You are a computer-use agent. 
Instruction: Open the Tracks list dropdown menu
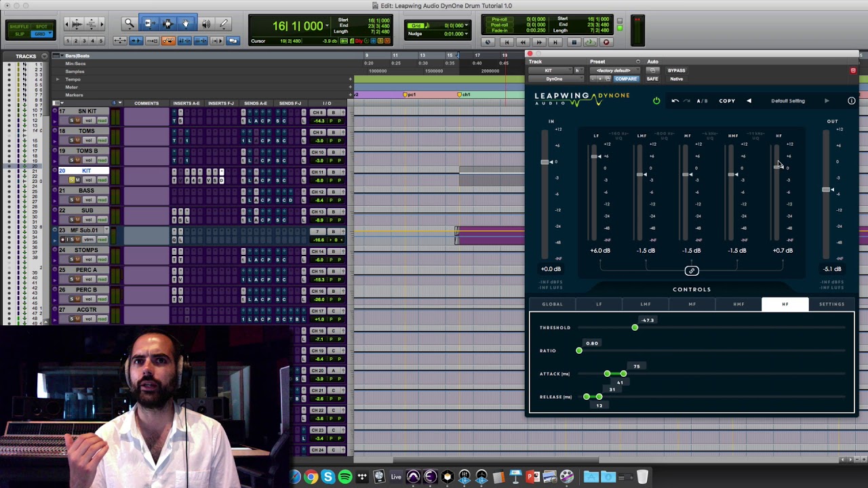[44, 56]
